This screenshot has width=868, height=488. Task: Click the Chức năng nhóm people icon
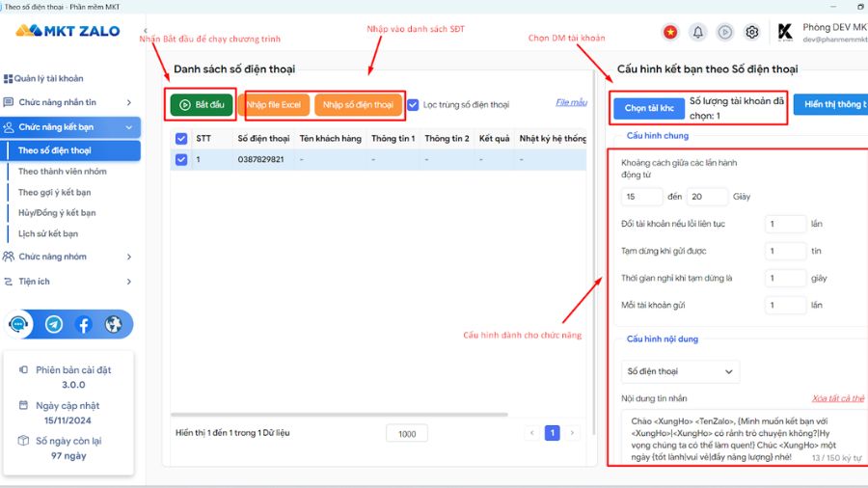click(x=9, y=257)
